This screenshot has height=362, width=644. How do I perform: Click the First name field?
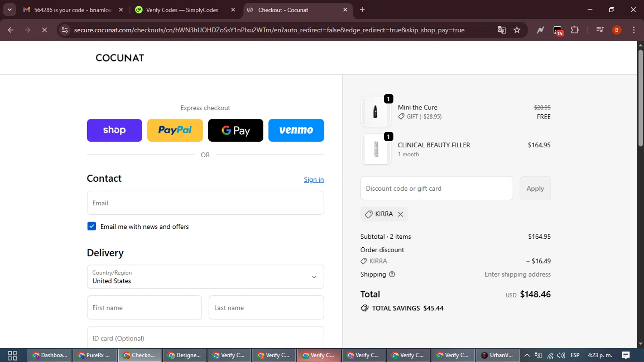(144, 307)
